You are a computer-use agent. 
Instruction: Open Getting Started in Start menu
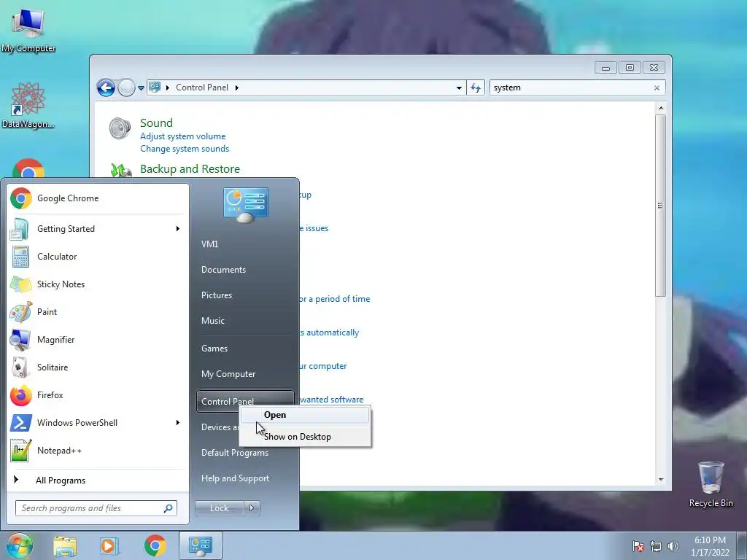[x=98, y=229]
